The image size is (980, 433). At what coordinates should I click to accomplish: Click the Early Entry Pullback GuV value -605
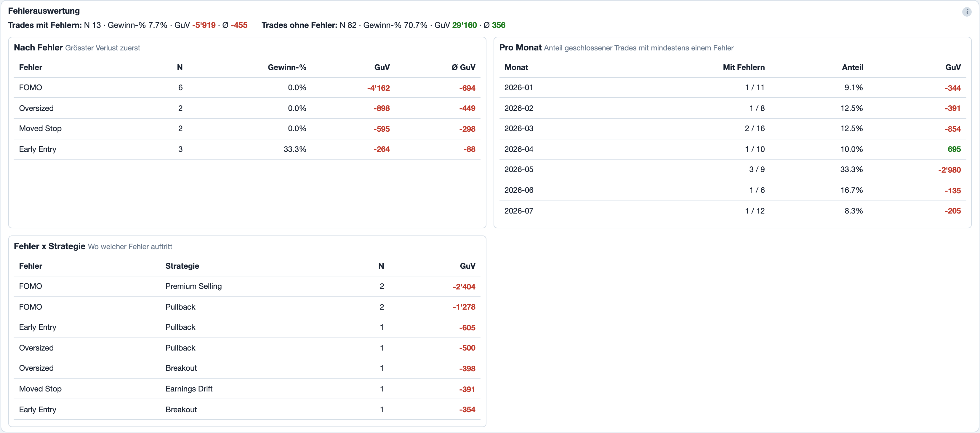pos(467,327)
